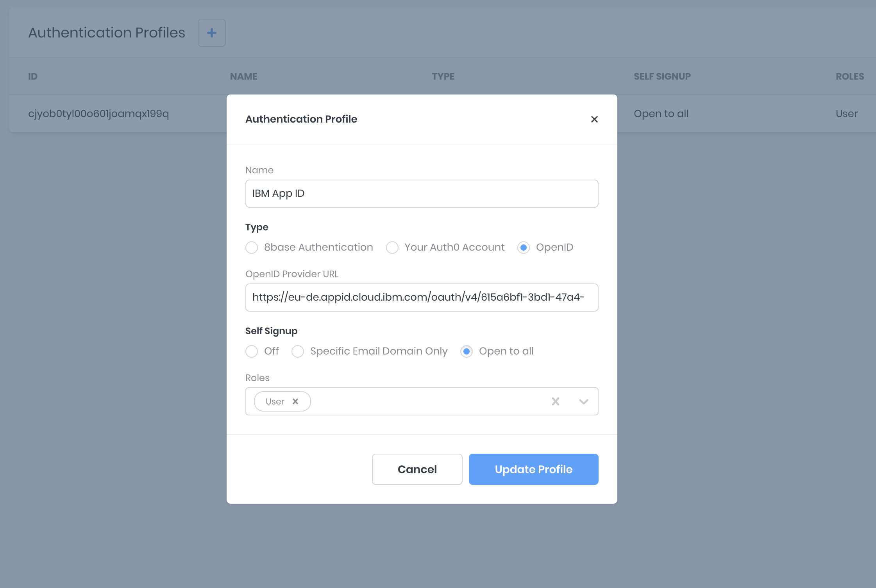Image resolution: width=876 pixels, height=588 pixels.
Task: Select 8base Authentication type
Action: click(252, 248)
